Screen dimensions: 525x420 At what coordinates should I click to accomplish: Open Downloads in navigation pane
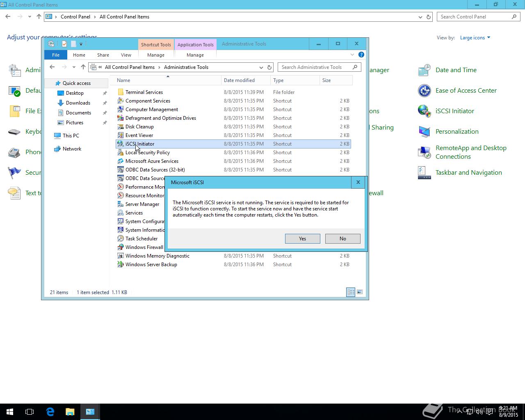(78, 103)
